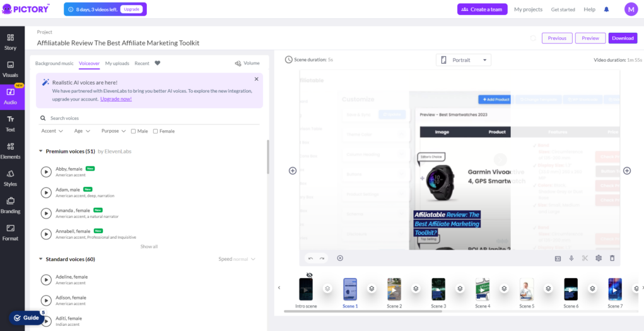
Task: Click the Preview button
Action: tap(590, 38)
